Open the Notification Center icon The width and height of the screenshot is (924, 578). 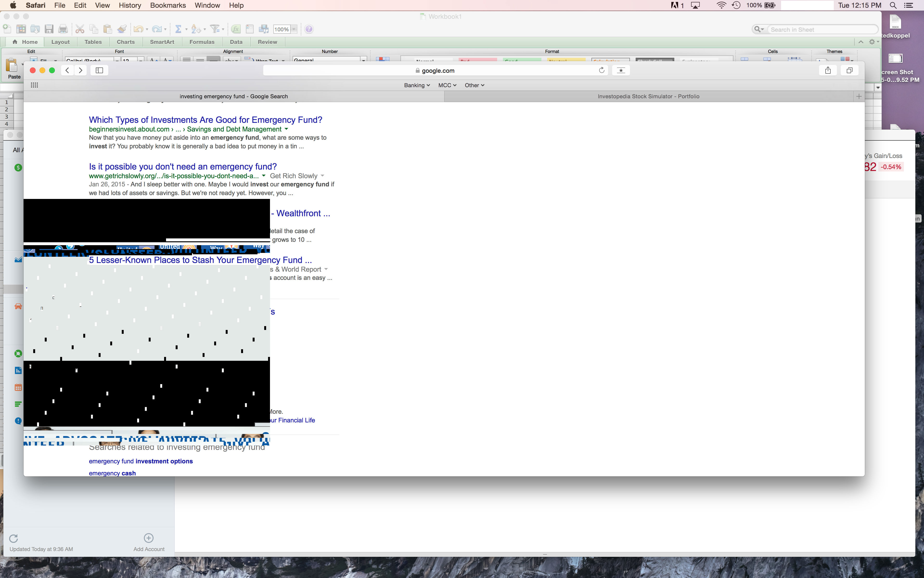909,5
